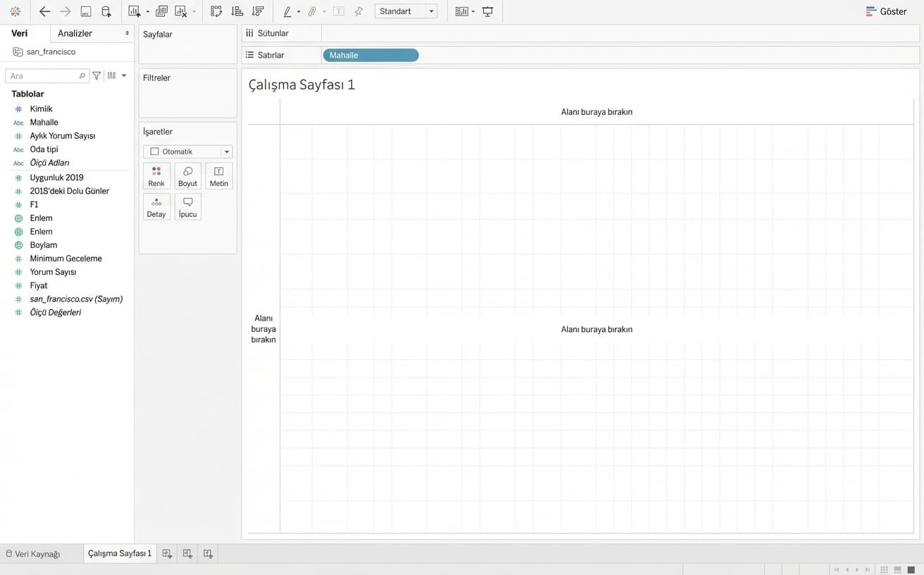Click the swap rows and columns icon
This screenshot has height=575, width=924.
(216, 11)
